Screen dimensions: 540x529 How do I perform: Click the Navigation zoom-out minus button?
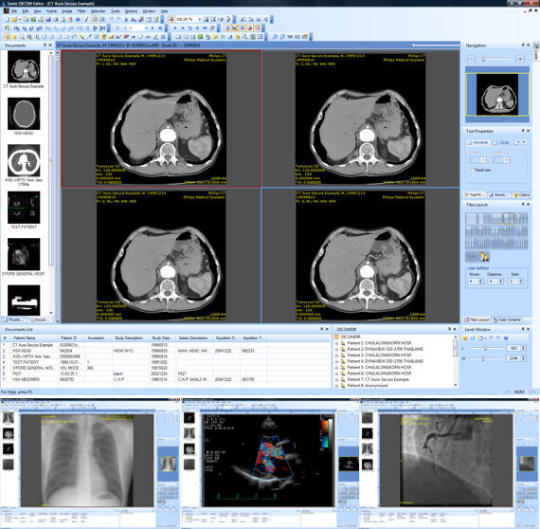471,59
